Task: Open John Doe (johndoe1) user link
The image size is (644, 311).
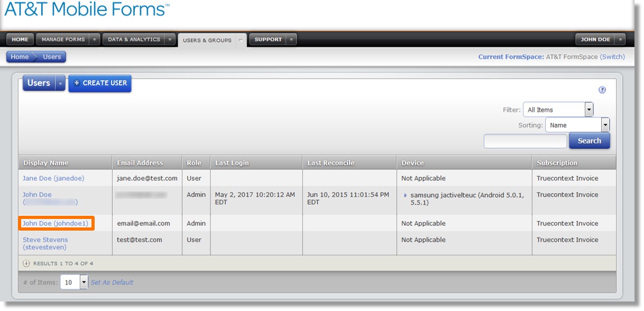Action: [55, 223]
